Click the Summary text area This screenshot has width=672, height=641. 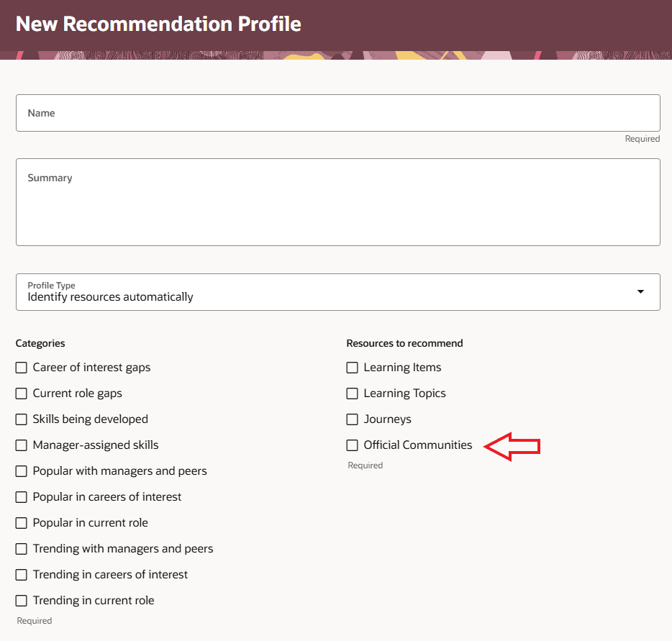coord(338,201)
